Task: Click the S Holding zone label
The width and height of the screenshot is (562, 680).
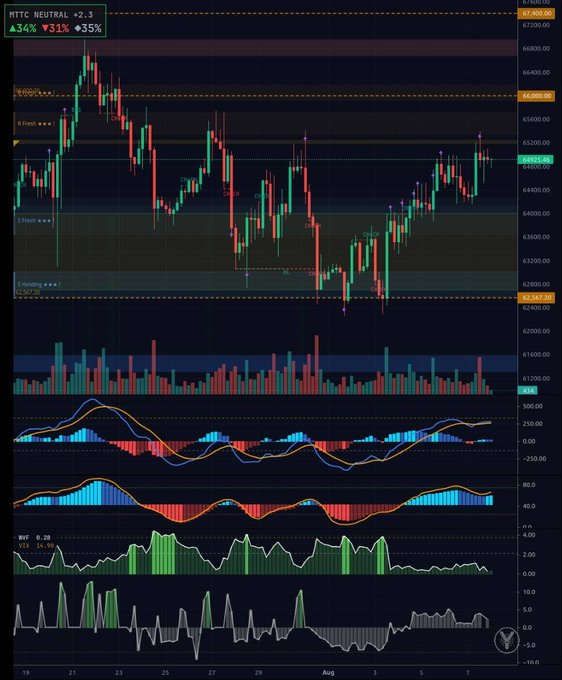Action: 39,285
